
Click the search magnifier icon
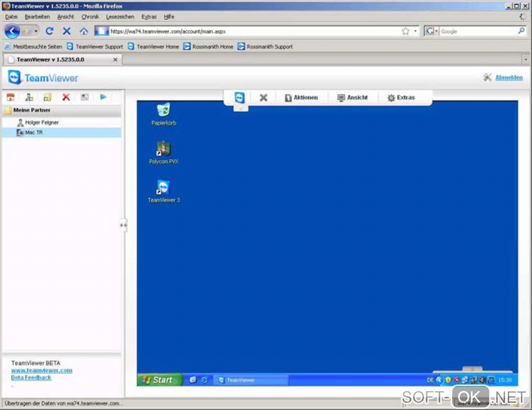point(521,31)
